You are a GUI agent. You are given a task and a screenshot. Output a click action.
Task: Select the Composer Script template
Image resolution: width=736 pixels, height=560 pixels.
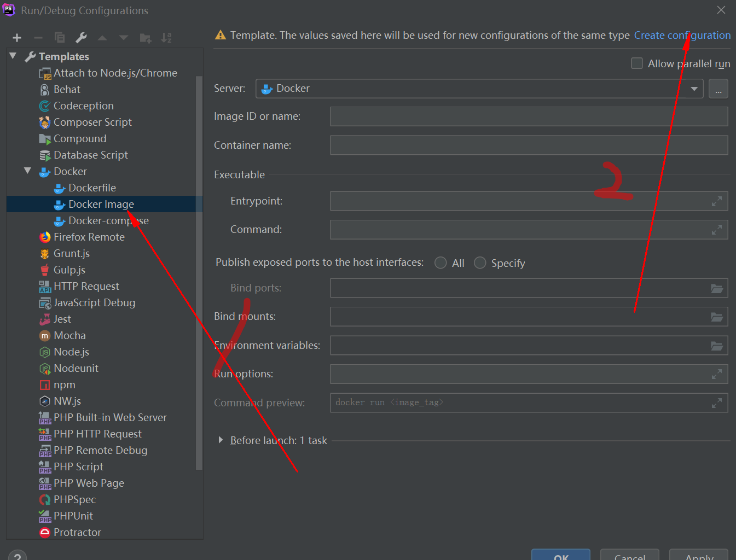click(104, 122)
